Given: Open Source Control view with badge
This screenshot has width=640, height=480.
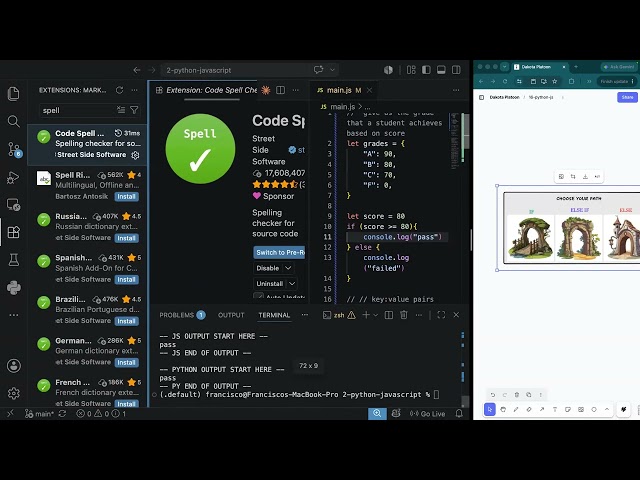Looking at the screenshot, I should [x=14, y=149].
